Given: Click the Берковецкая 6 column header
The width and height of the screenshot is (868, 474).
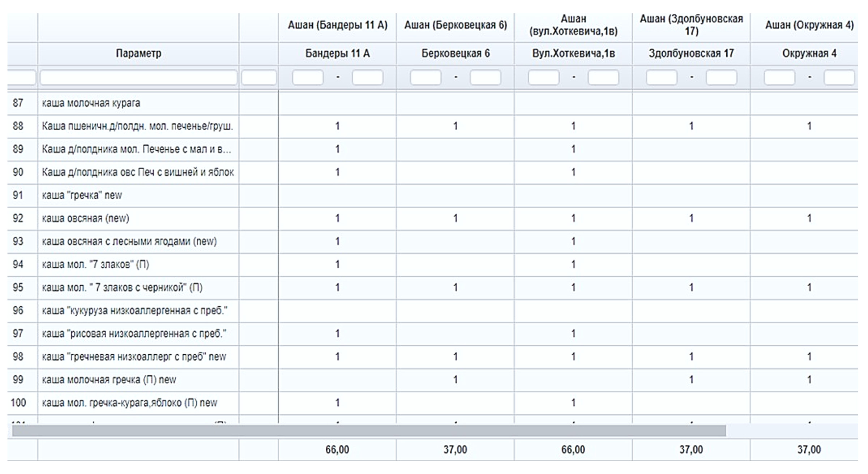Looking at the screenshot, I should (455, 54).
